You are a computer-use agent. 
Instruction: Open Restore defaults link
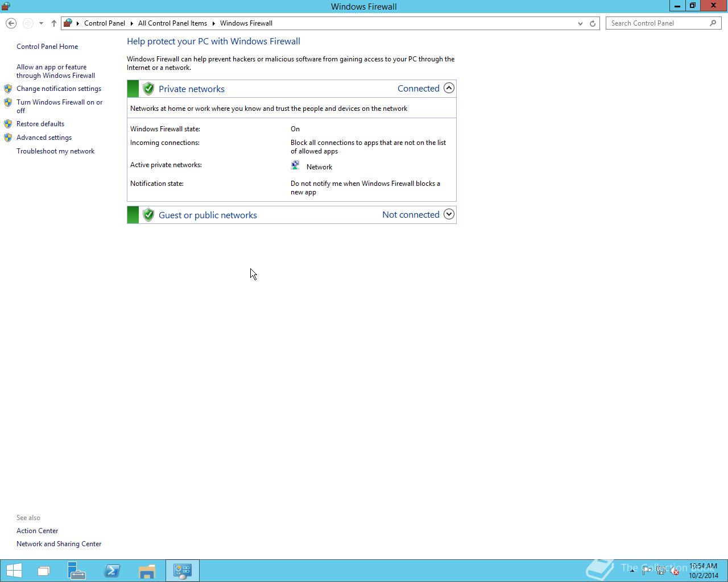(40, 124)
